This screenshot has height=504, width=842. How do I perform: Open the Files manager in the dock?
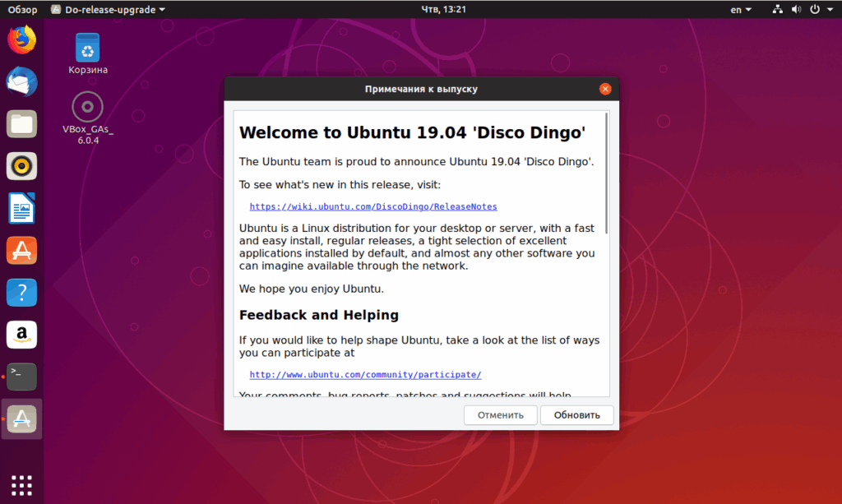[x=21, y=124]
